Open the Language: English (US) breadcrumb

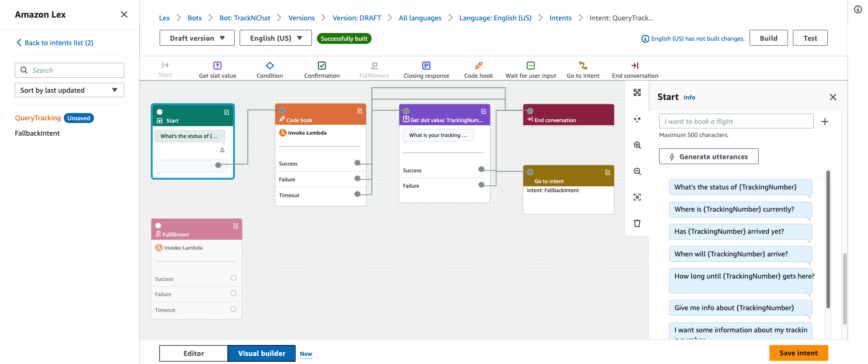(x=495, y=18)
